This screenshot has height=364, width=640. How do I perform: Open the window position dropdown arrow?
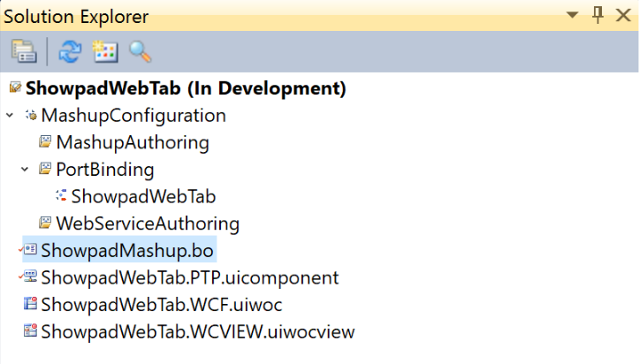coord(572,16)
